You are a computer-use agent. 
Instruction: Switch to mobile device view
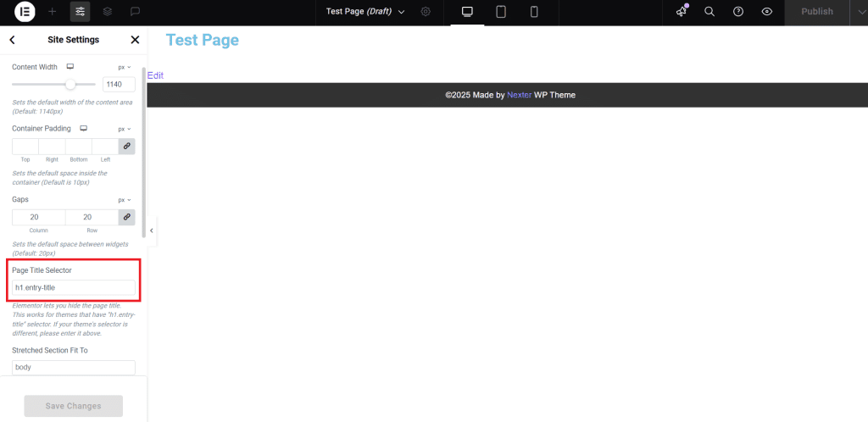pyautogui.click(x=534, y=12)
